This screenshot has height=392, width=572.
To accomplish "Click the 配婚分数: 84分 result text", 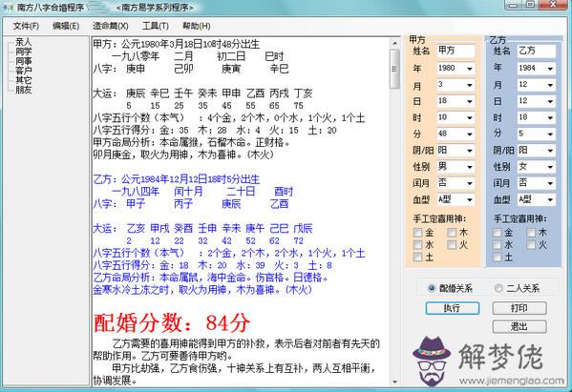I will (172, 322).
